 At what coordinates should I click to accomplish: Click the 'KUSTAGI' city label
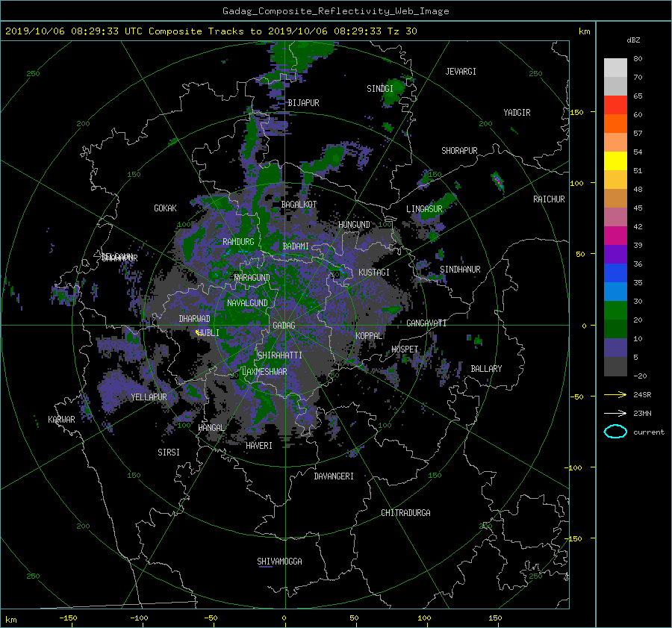[x=374, y=273]
